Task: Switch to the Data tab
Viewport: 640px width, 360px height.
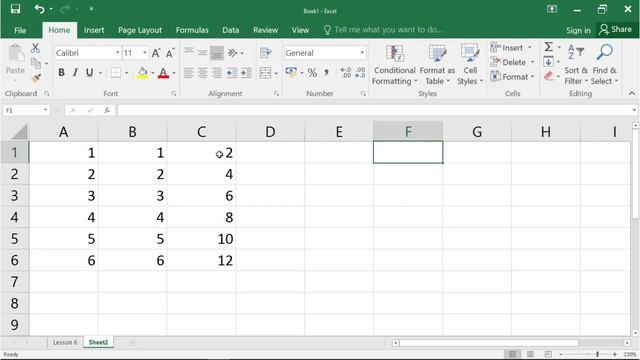Action: point(231,30)
